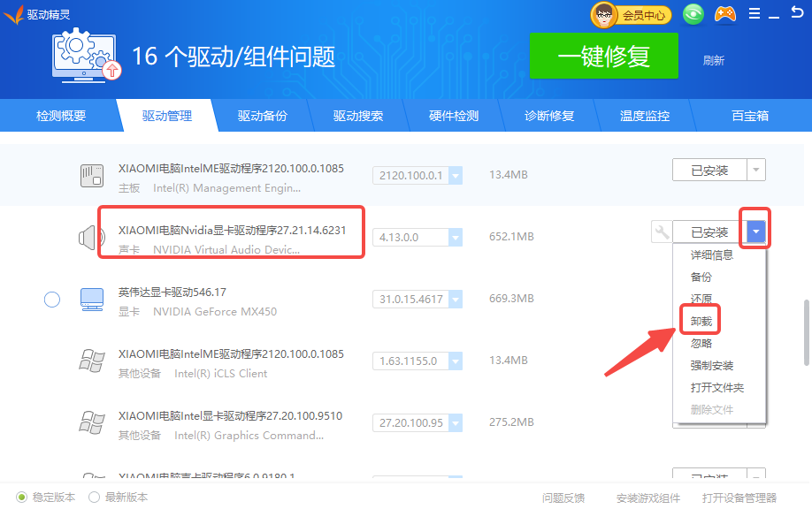812x509 pixels.
Task: Click the speaker icon for NVIDIA Virtual Audio
Action: click(x=87, y=237)
